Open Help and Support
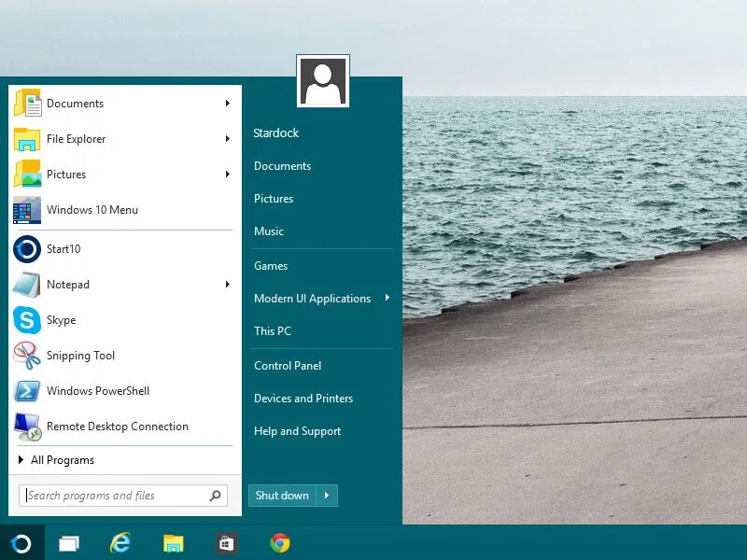Viewport: 747px width, 560px height. pos(297,430)
